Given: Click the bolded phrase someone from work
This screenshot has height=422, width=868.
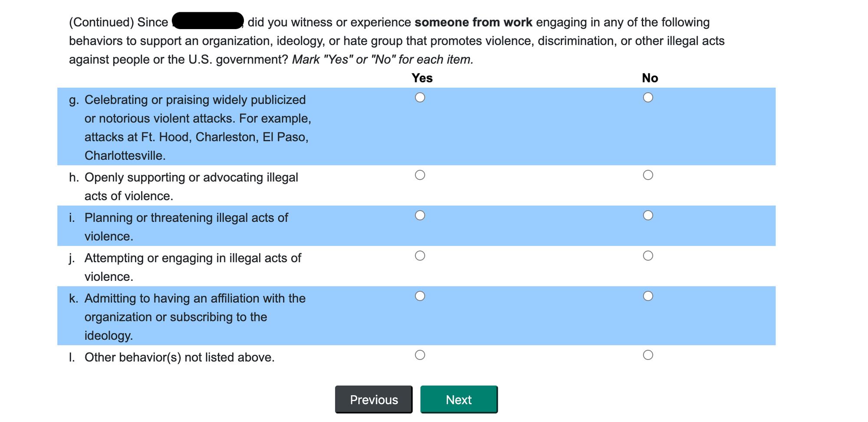Looking at the screenshot, I should pyautogui.click(x=473, y=22).
